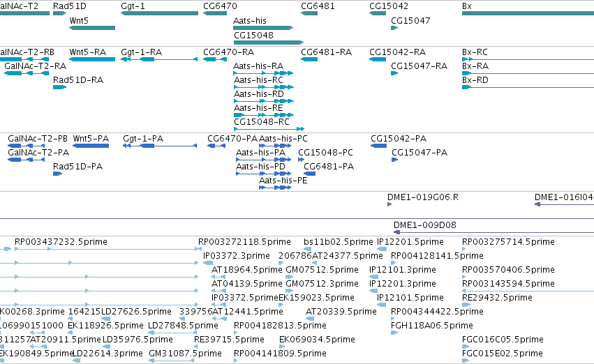Select the GalNAc-T2-RA transcript label
This screenshot has height=364, width=594.
point(35,66)
